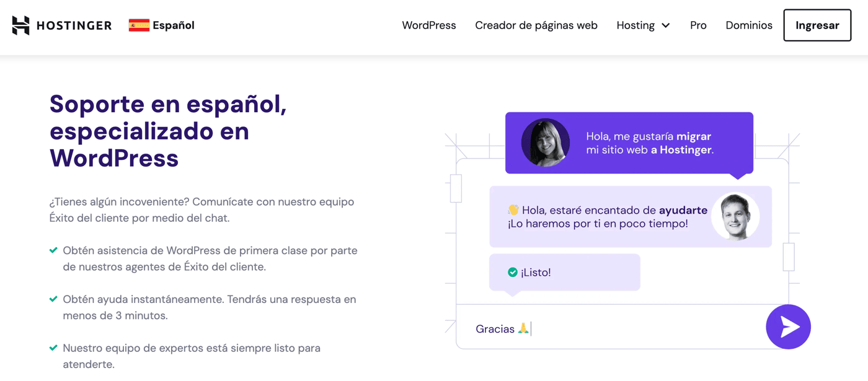
Task: Click the praying hands emoji after Gracias
Action: tap(523, 328)
